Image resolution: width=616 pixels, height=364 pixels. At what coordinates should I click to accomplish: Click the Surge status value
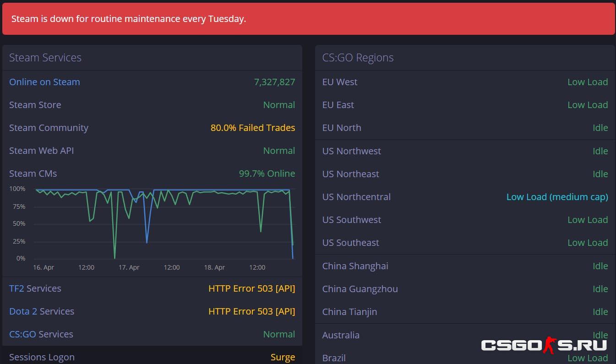(283, 357)
